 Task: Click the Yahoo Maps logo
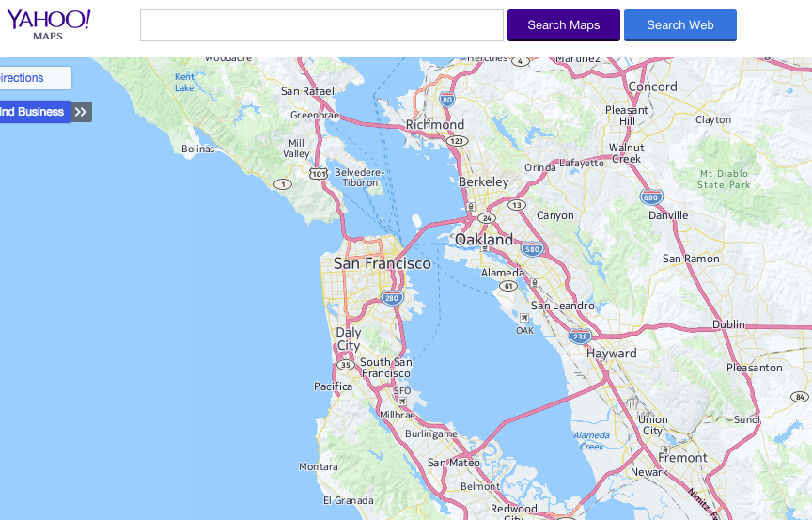pos(49,24)
